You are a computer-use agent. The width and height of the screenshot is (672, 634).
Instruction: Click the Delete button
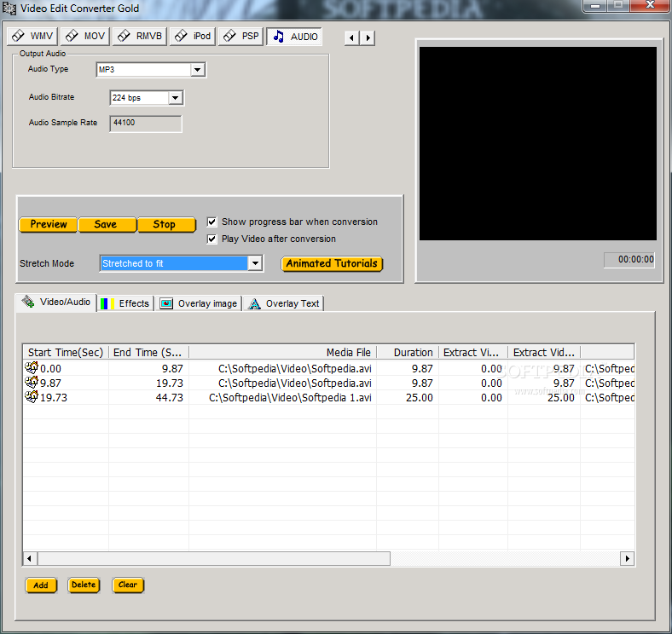pos(84,585)
